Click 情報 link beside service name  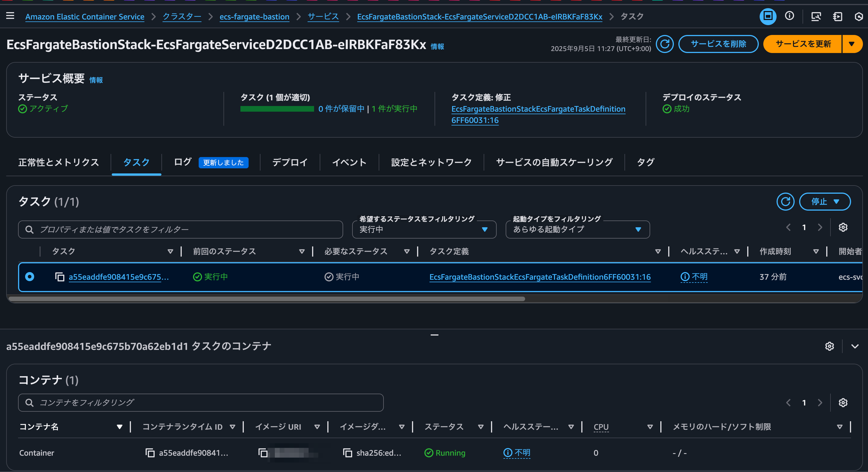(x=437, y=47)
